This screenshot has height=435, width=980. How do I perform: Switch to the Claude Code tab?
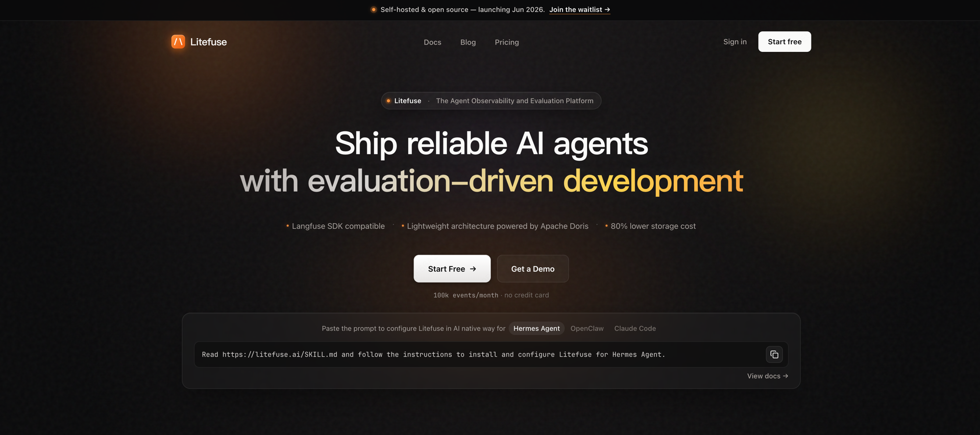point(635,328)
